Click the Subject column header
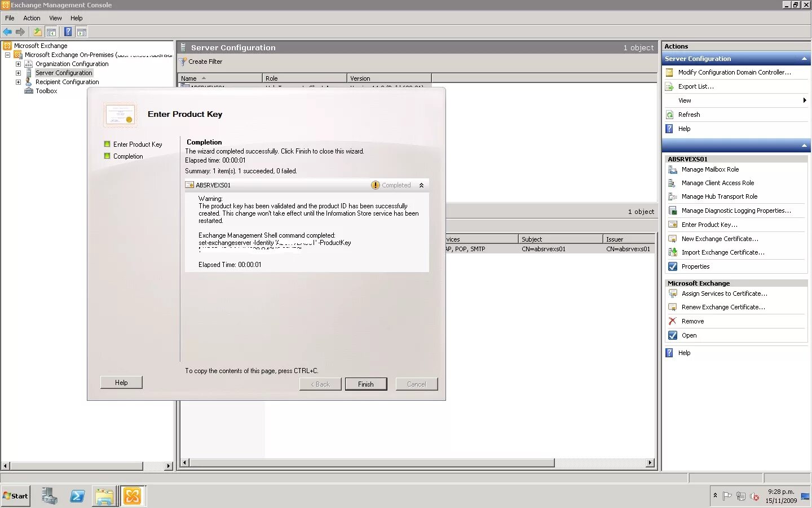This screenshot has width=812, height=508. [x=561, y=239]
